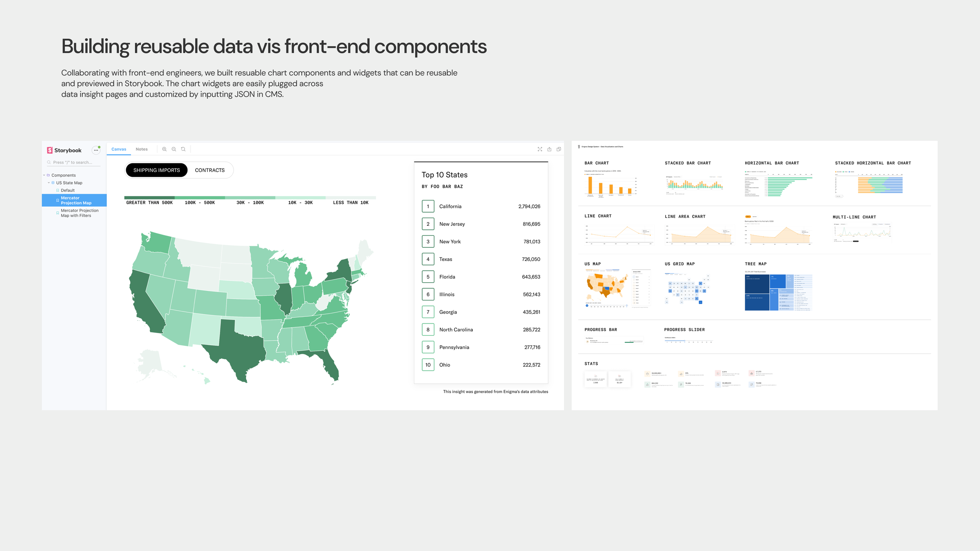The width and height of the screenshot is (980, 551).
Task: Switch to the Notes tab
Action: pos(142,149)
